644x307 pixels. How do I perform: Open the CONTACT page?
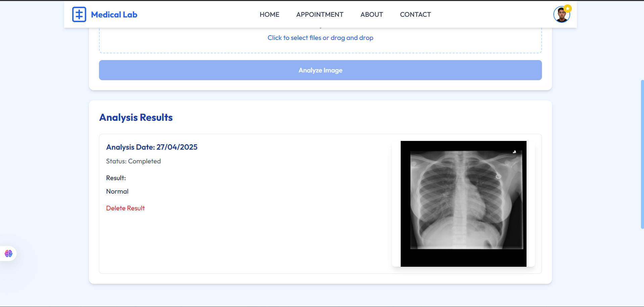pos(415,14)
